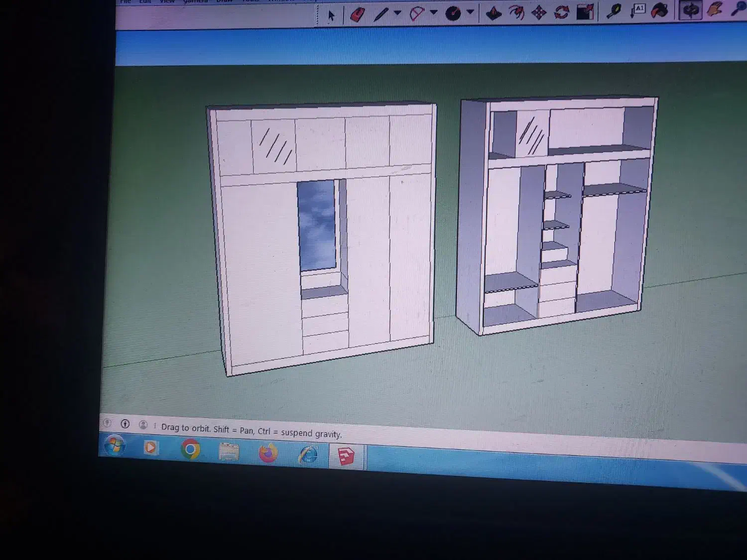
Task: Expand the Circle shape dropdown arrow
Action: point(470,12)
